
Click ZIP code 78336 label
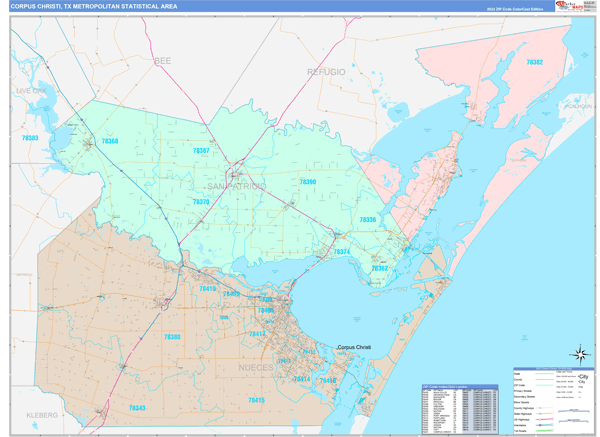click(368, 220)
